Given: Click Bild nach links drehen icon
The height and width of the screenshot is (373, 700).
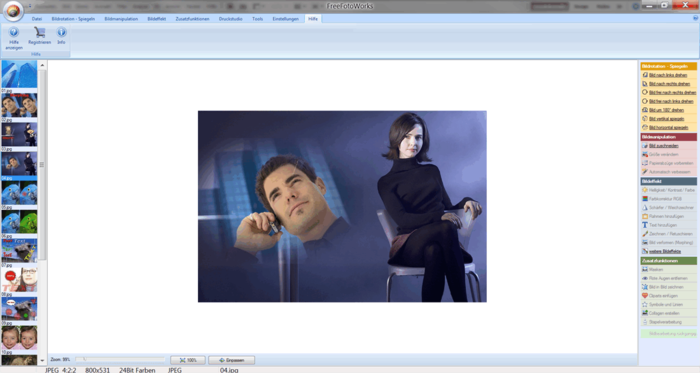Looking at the screenshot, I should pos(645,75).
